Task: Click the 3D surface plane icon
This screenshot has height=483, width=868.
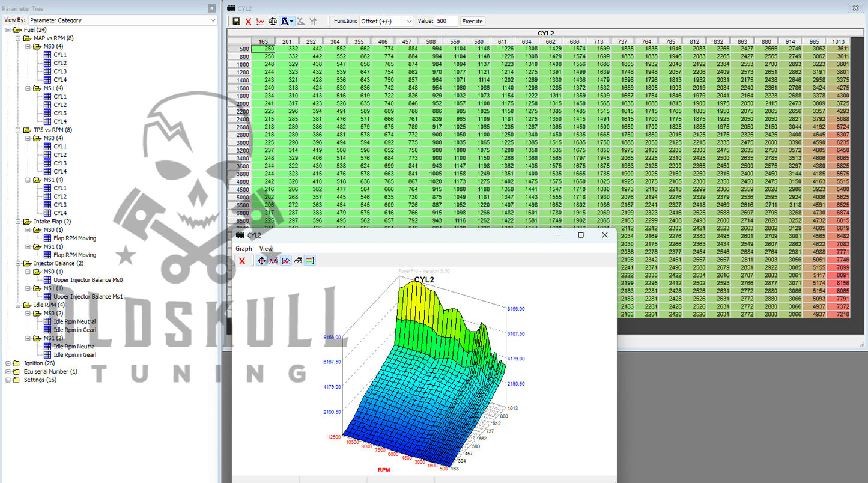Action: tap(297, 261)
